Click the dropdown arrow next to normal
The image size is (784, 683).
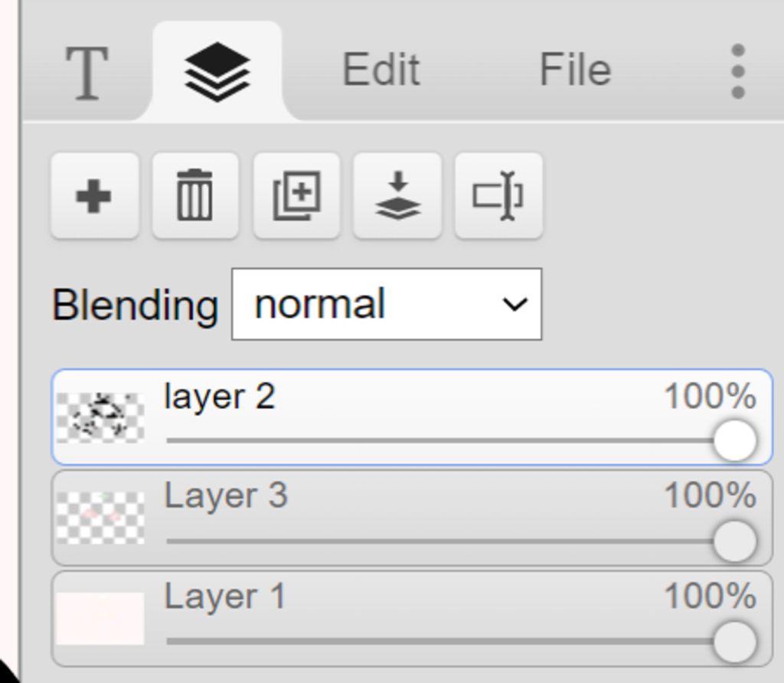(515, 304)
